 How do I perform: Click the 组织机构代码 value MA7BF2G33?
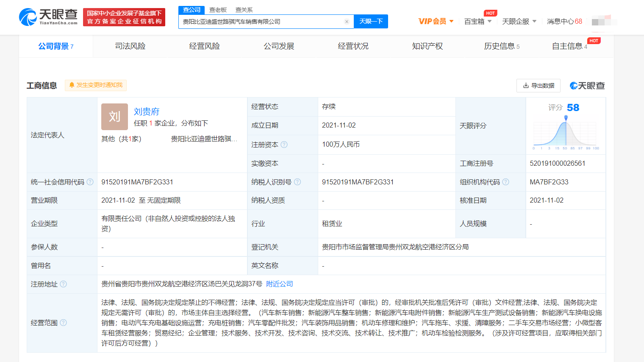[x=549, y=182]
